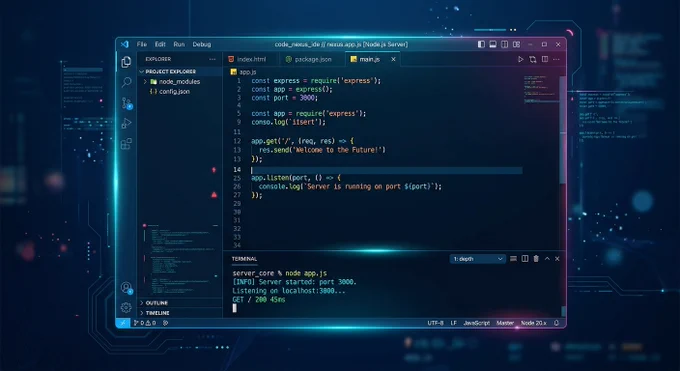Open Explorer more actions ellipsis
Screen dimensions: 680x371
point(212,59)
